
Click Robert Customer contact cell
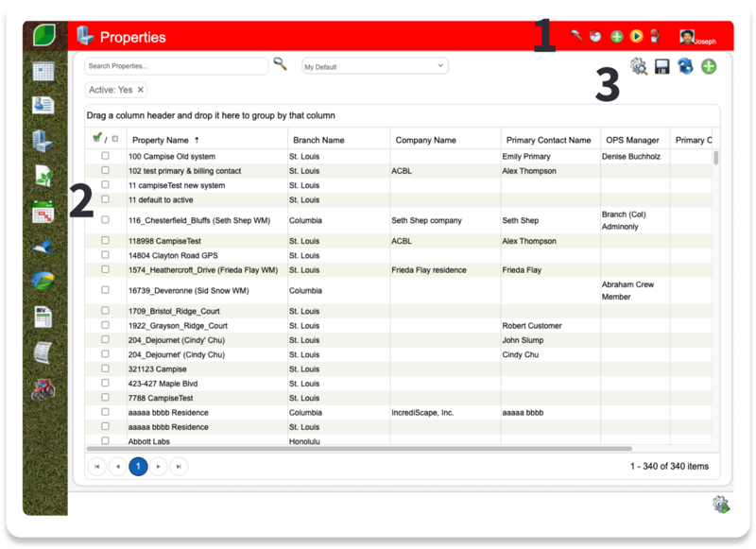point(532,326)
